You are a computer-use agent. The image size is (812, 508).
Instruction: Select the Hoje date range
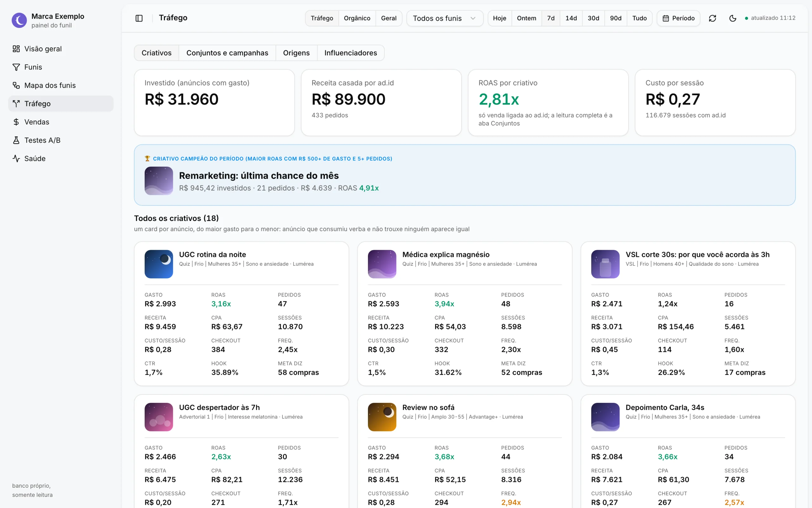pos(499,18)
